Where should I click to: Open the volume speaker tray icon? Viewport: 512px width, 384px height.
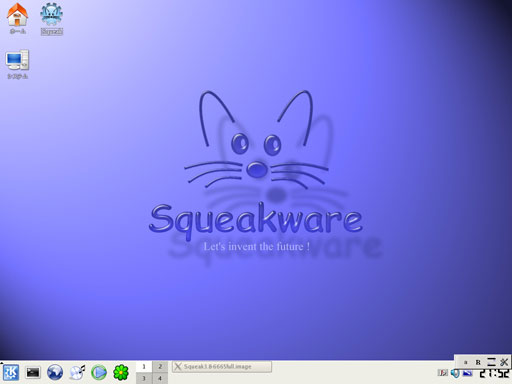tap(455, 373)
